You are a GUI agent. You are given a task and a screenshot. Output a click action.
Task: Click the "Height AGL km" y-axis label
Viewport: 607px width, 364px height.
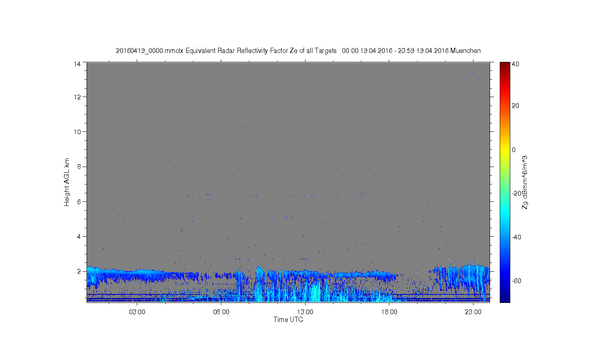pos(67,182)
